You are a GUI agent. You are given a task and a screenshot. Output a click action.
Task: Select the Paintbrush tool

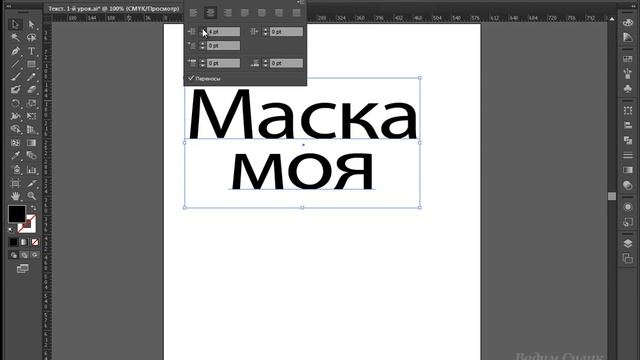(x=15, y=77)
